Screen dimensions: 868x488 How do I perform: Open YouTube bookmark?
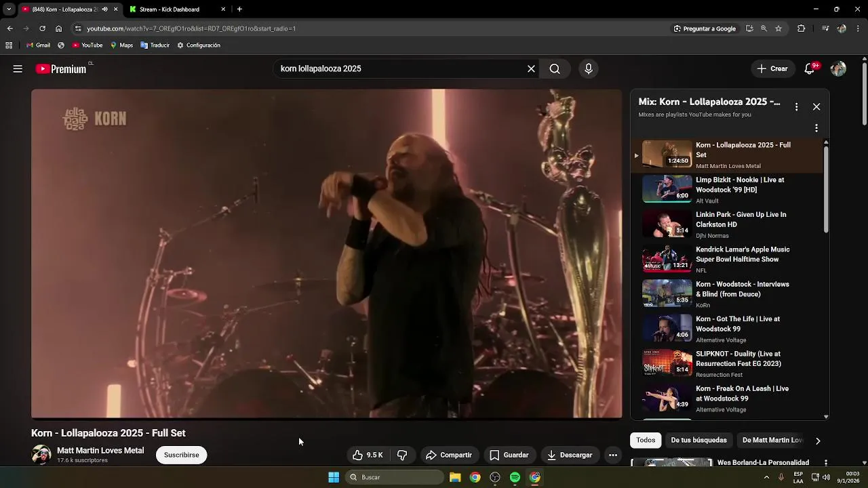coord(87,45)
